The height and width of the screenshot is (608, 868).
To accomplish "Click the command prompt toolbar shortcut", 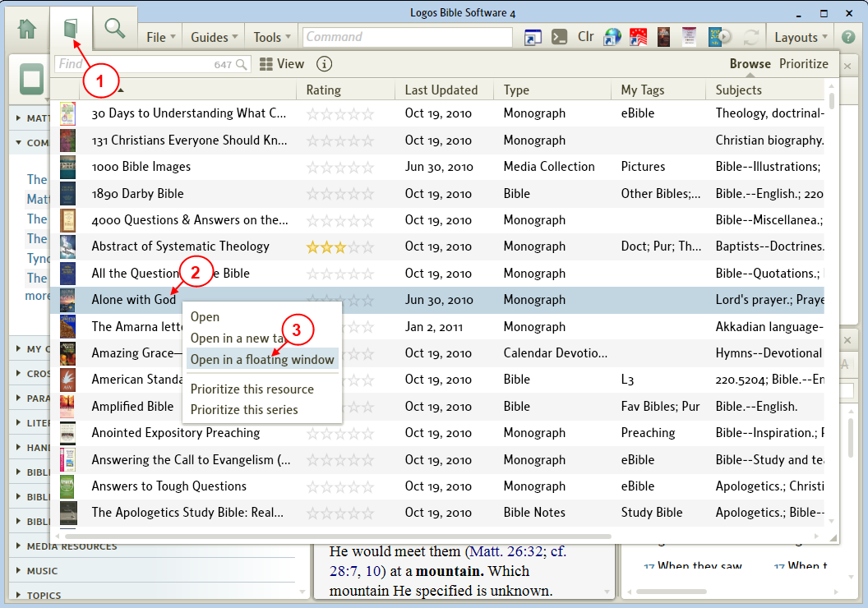I will (x=559, y=37).
